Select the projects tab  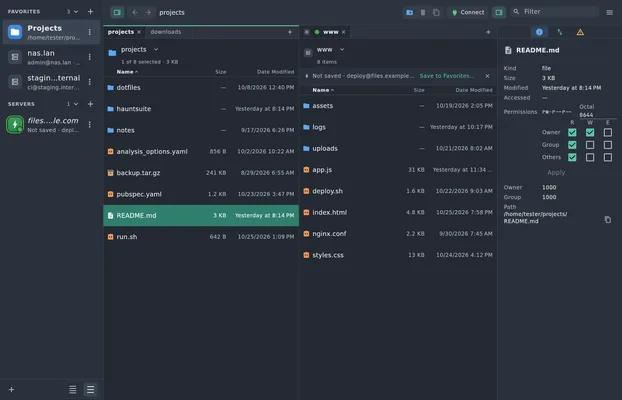pyautogui.click(x=121, y=32)
